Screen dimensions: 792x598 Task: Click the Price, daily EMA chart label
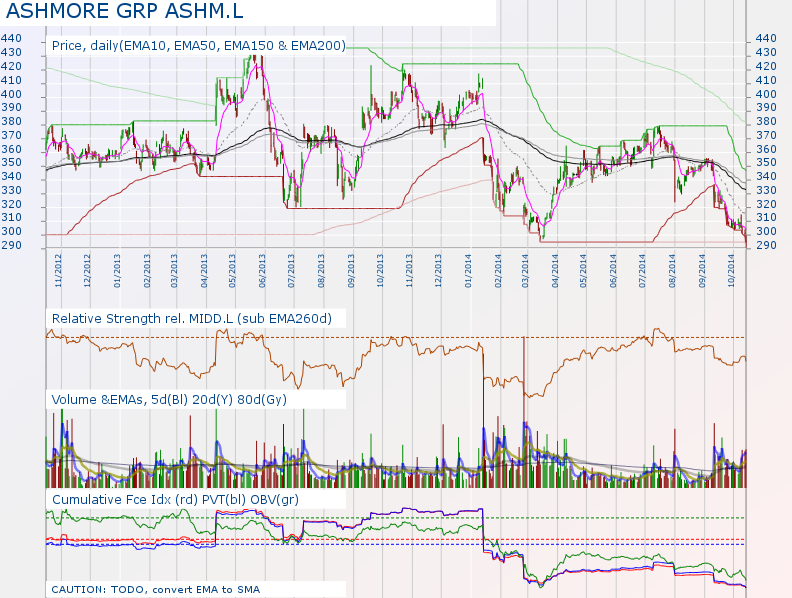click(x=199, y=46)
